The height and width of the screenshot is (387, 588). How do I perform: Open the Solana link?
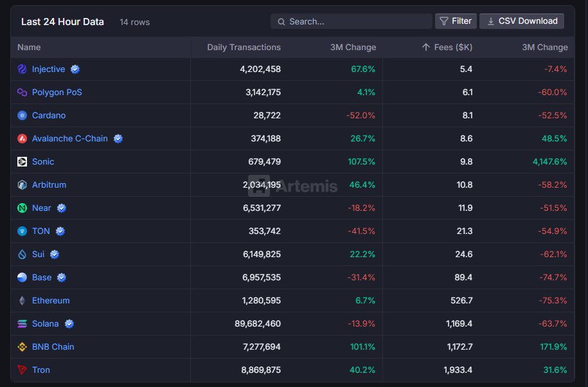tap(46, 324)
